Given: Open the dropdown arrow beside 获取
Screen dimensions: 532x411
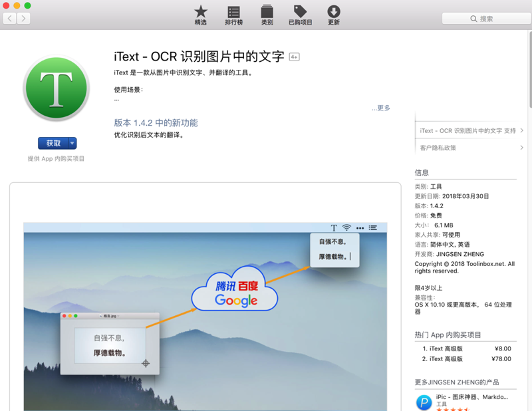Looking at the screenshot, I should click(x=72, y=143).
